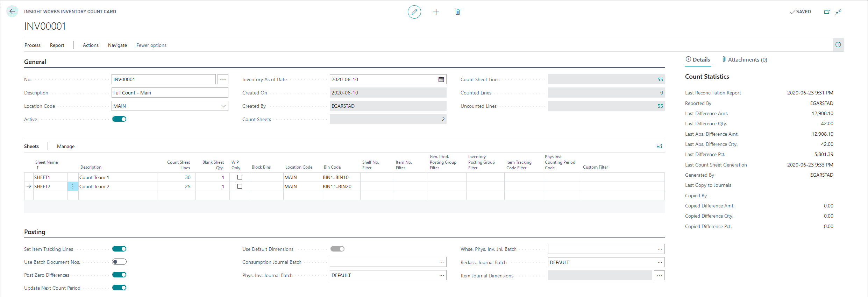Open the Navigate menu
The height and width of the screenshot is (297, 868).
click(118, 45)
